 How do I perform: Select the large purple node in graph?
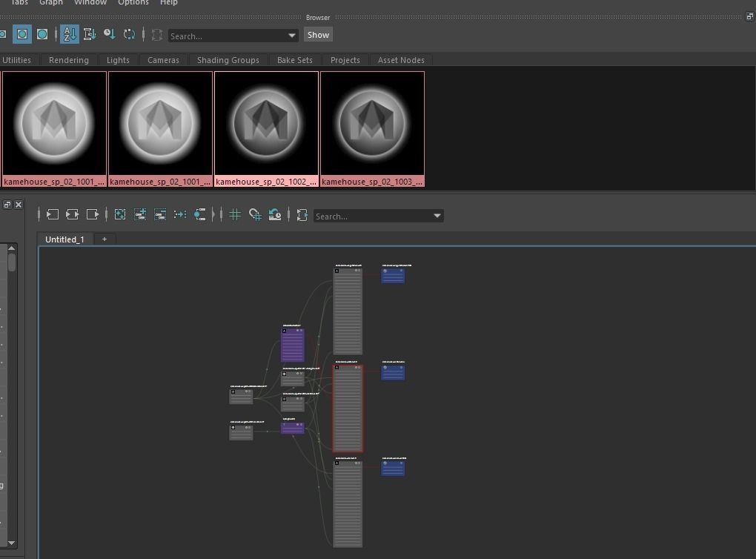[x=293, y=345]
